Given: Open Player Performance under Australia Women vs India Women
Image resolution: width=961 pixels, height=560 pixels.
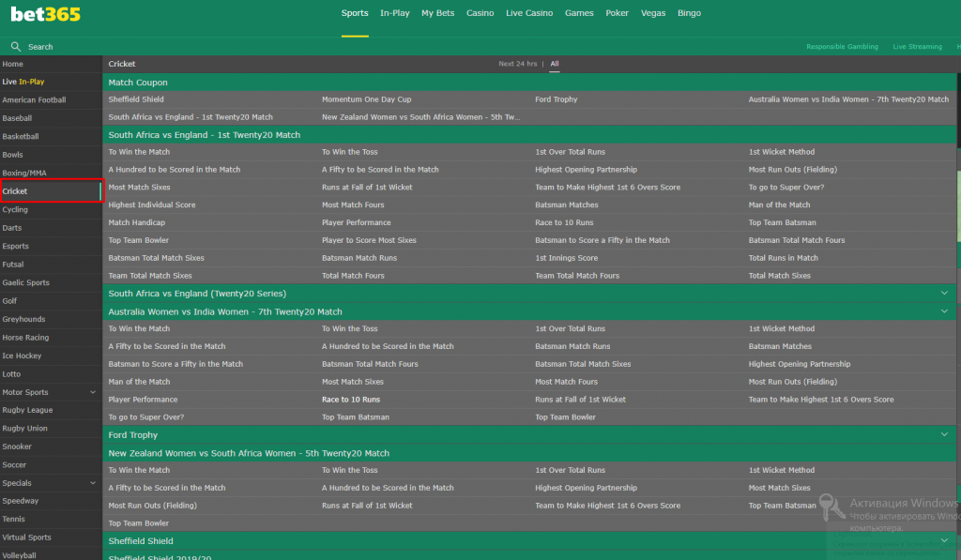Looking at the screenshot, I should point(143,400).
